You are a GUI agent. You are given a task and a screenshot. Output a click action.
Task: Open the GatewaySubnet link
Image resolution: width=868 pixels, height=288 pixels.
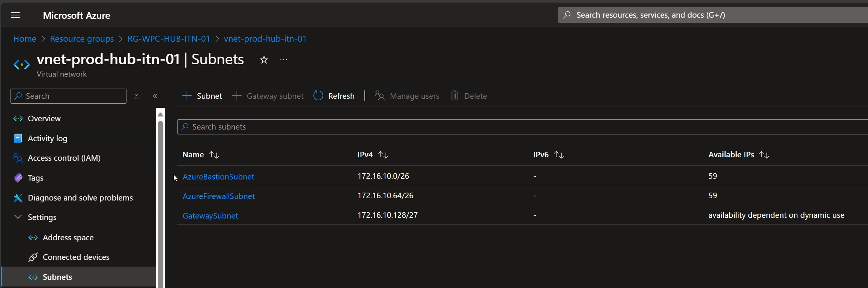[210, 216]
